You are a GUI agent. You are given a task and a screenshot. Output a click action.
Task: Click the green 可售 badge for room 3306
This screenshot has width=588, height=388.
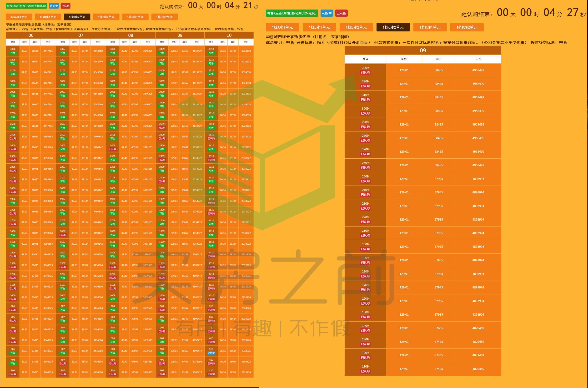(13, 53)
